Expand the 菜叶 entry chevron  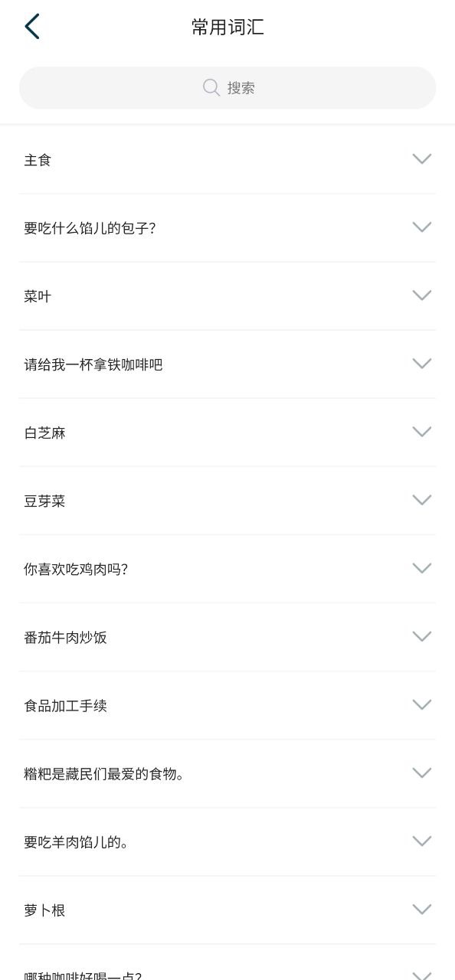point(422,296)
